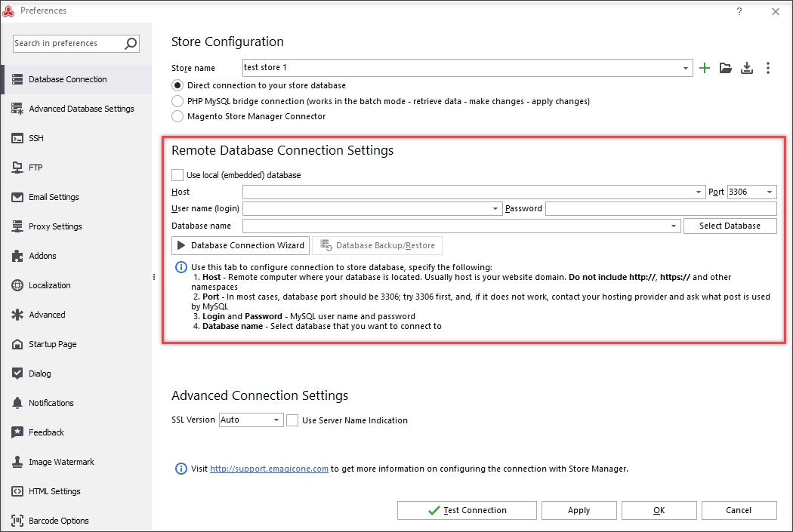Image resolution: width=793 pixels, height=532 pixels.
Task: Click the HTML Settings code icon
Action: (17, 491)
